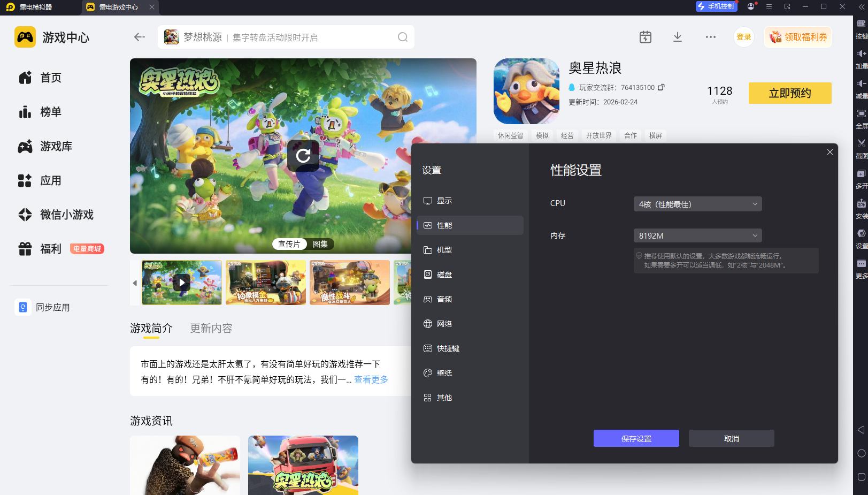Screen dimensions: 868x495
Task: Switch to the 更新内容 tab
Action: [x=211, y=328]
